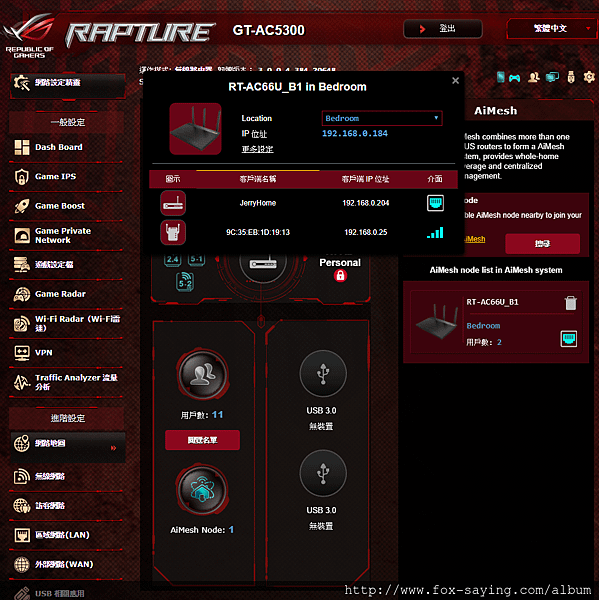This screenshot has width=599, height=600.
Task: Click the JerryHome client name
Action: tap(258, 203)
